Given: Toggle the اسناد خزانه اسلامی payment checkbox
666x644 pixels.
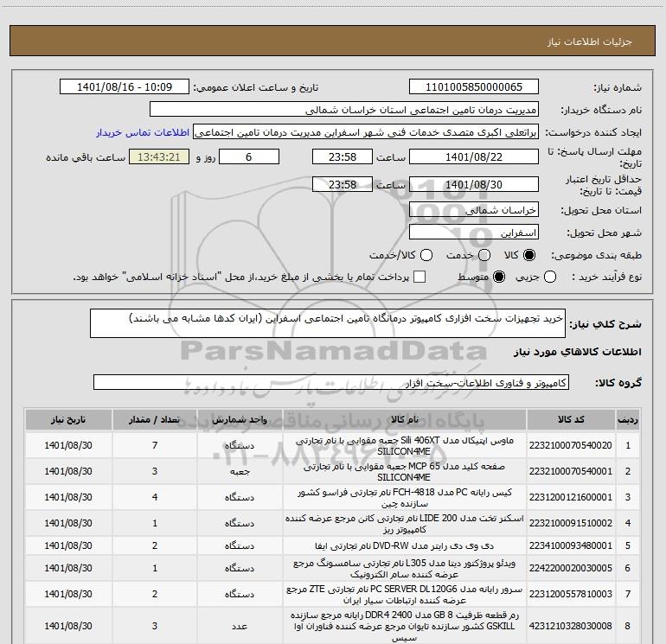Looking at the screenshot, I should [x=419, y=277].
